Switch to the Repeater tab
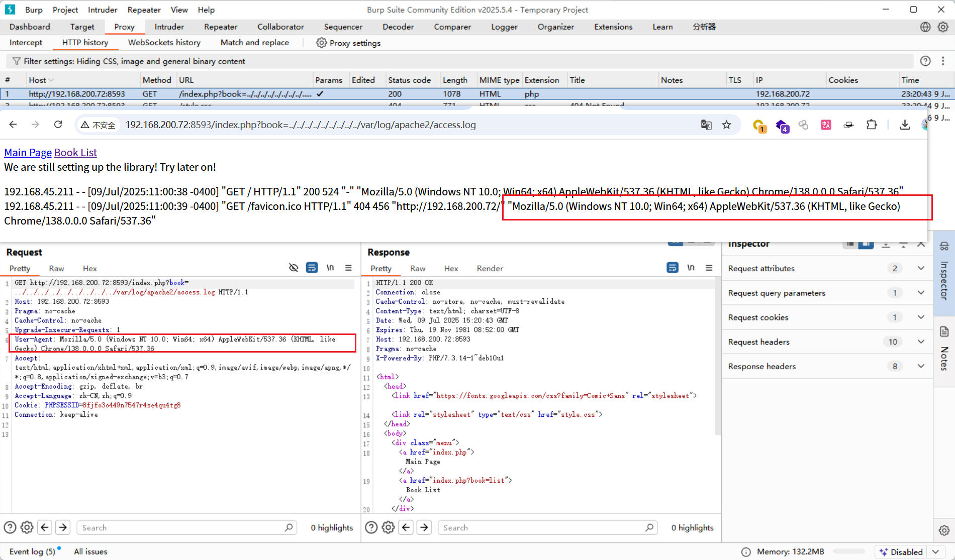Image resolution: width=955 pixels, height=560 pixels. click(x=221, y=27)
